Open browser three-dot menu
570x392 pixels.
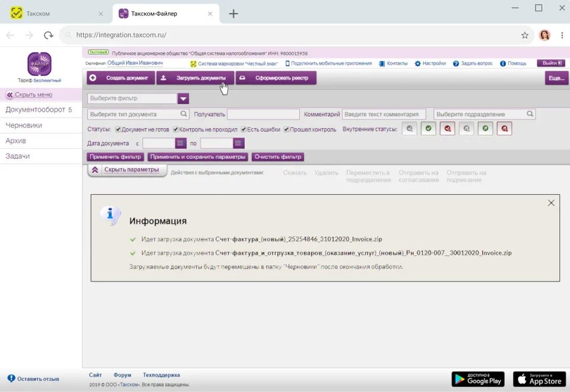click(562, 35)
